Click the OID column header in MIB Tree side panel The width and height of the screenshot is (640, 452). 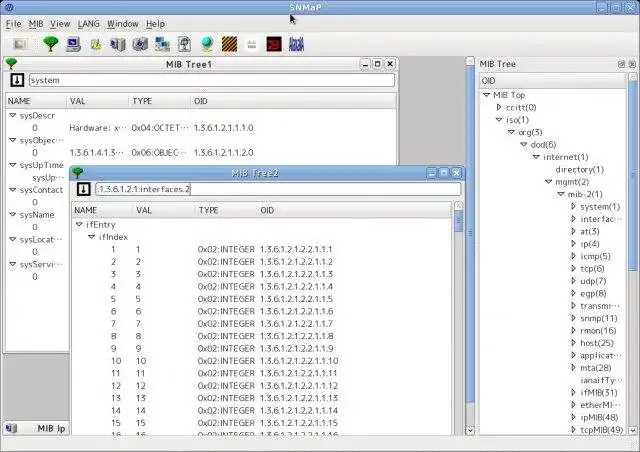tap(553, 81)
